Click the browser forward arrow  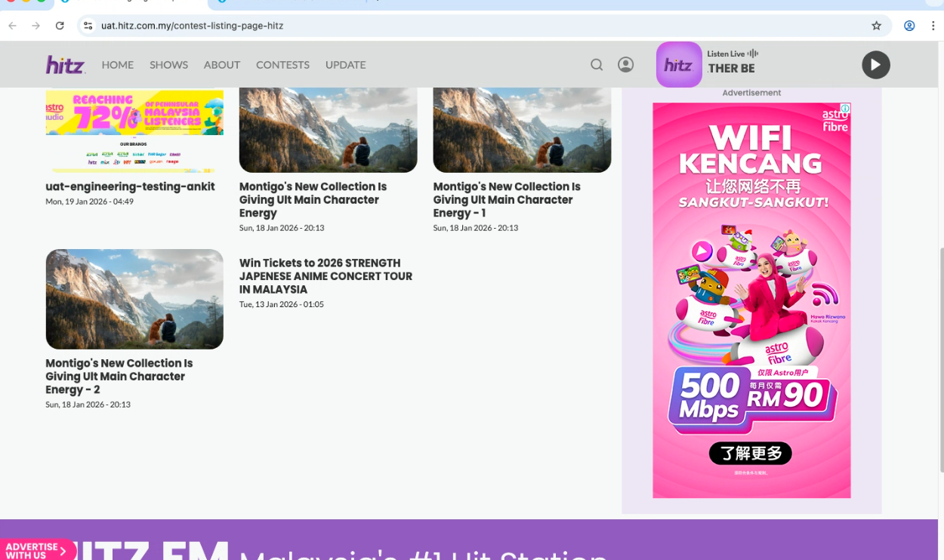(x=35, y=26)
